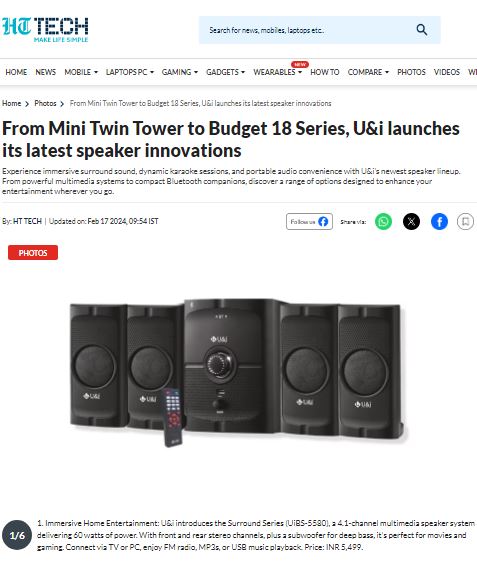Share article via WhatsApp icon
Image resolution: width=477 pixels, height=563 pixels.
[383, 222]
